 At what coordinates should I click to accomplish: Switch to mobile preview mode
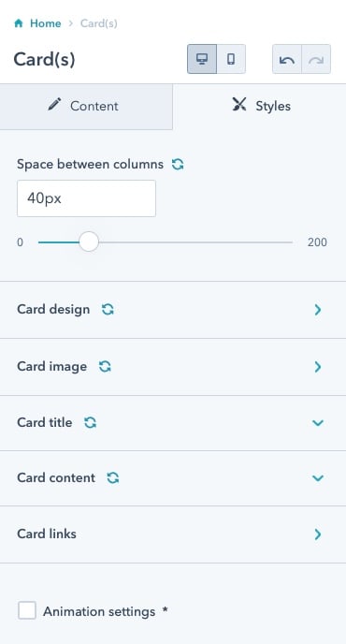pos(231,59)
